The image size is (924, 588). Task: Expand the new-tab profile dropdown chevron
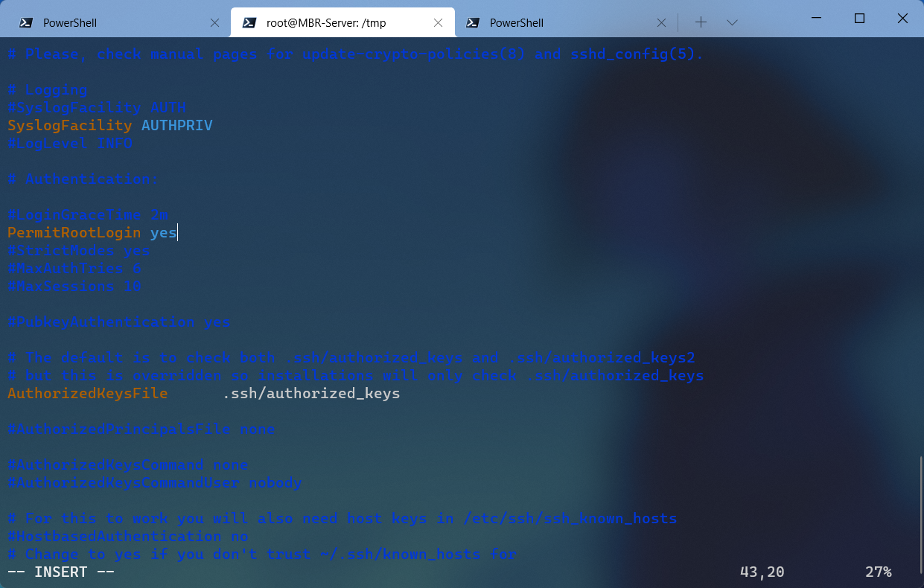tap(732, 22)
